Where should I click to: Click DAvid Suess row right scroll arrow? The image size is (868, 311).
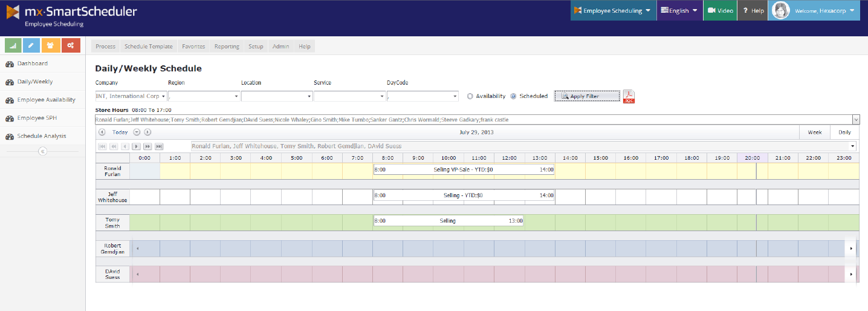coord(852,274)
